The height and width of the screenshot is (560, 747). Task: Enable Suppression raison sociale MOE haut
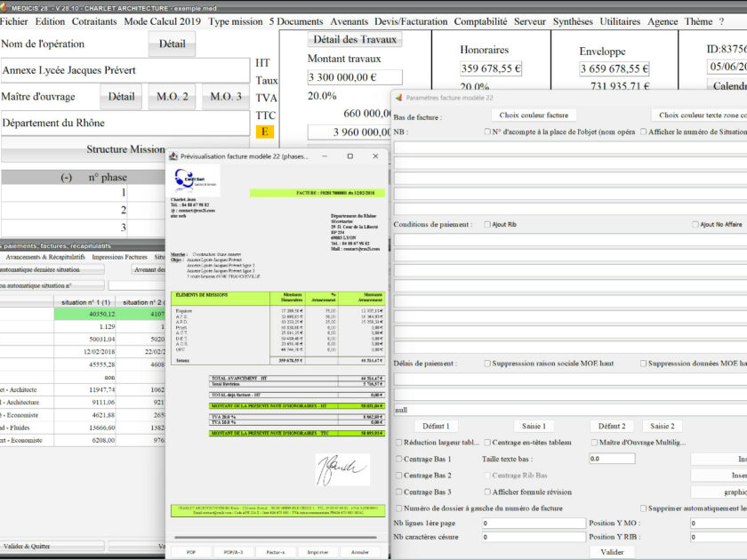487,364
